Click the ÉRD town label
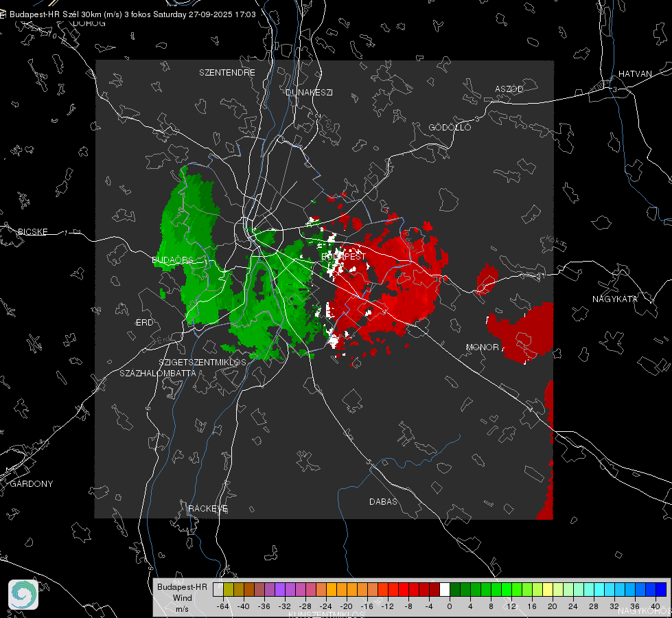This screenshot has height=618, width=672. pos(144,323)
